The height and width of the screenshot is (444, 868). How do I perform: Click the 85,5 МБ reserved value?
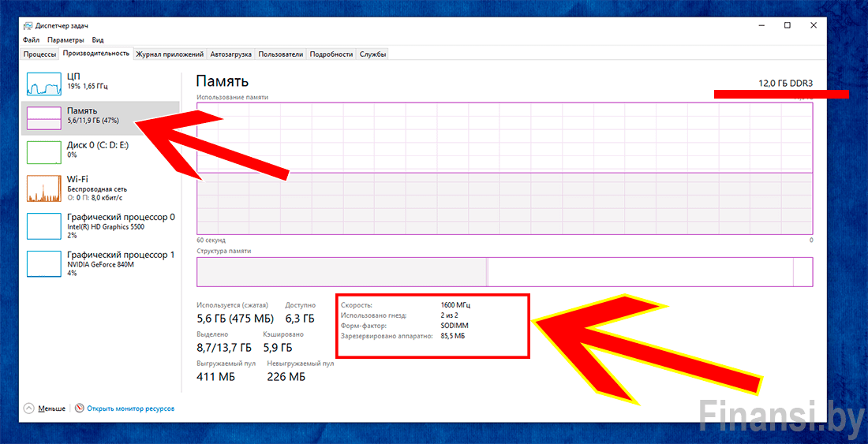tap(453, 336)
